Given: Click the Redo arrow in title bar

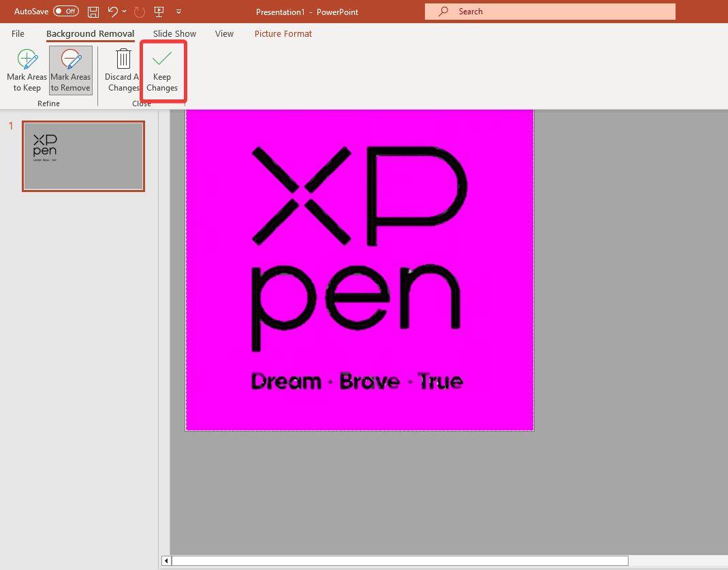Looking at the screenshot, I should pos(140,12).
